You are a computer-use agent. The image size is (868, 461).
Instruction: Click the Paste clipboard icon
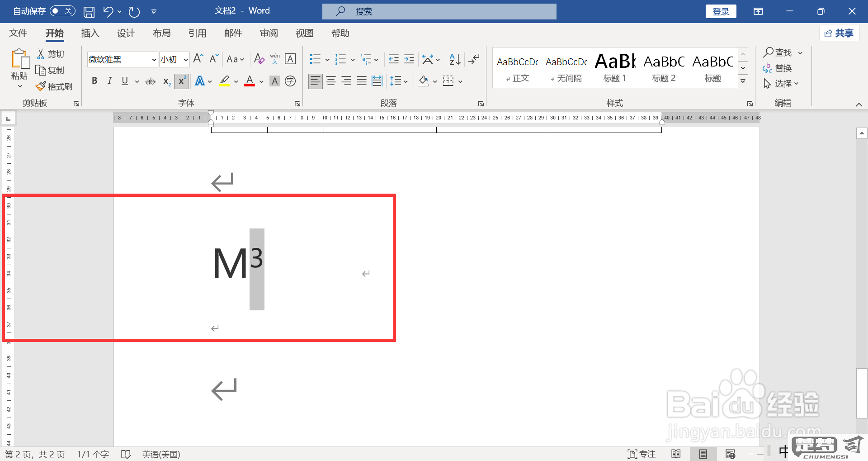coord(20,59)
